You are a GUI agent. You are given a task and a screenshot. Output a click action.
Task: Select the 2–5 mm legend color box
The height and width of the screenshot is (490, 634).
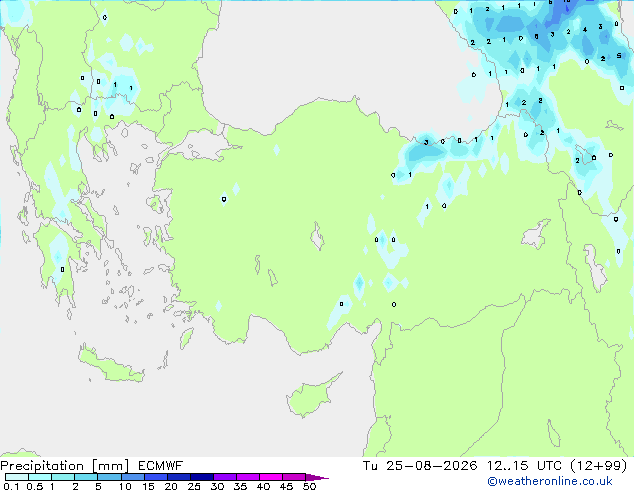click(x=86, y=477)
